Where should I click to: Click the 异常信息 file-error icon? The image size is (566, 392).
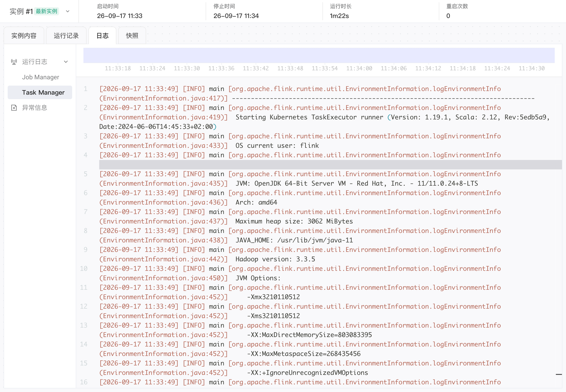pyautogui.click(x=14, y=108)
